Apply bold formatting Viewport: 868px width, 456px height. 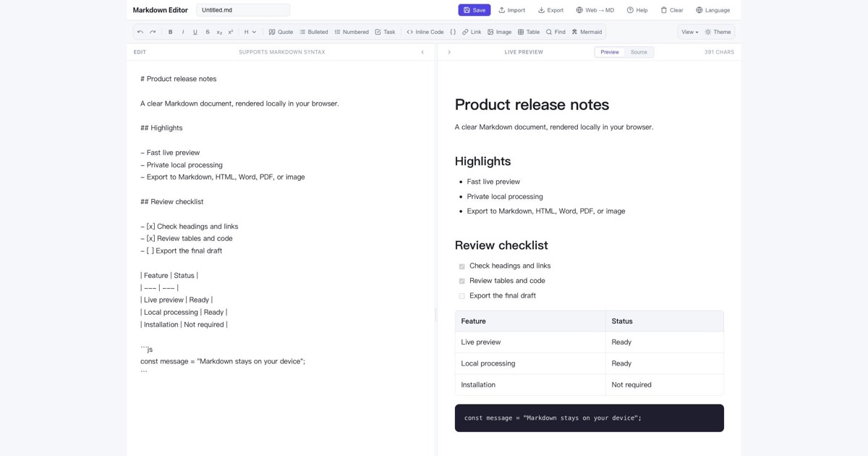(x=171, y=32)
